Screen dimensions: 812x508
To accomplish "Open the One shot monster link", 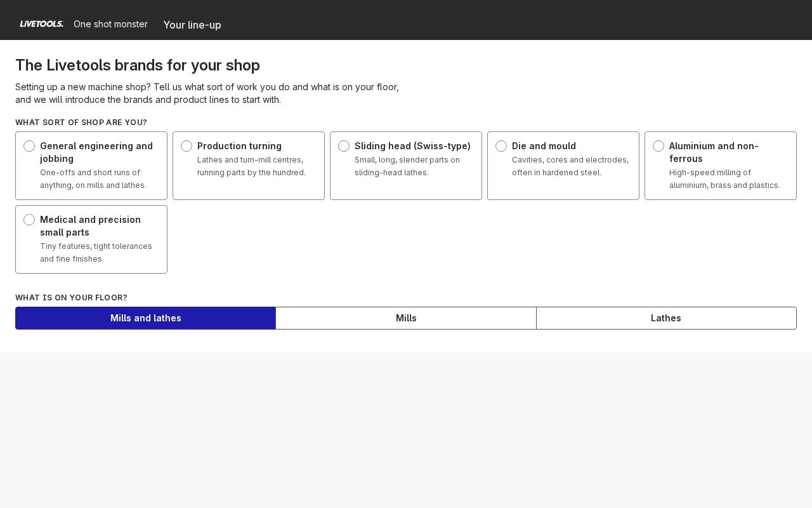I will [x=110, y=24].
